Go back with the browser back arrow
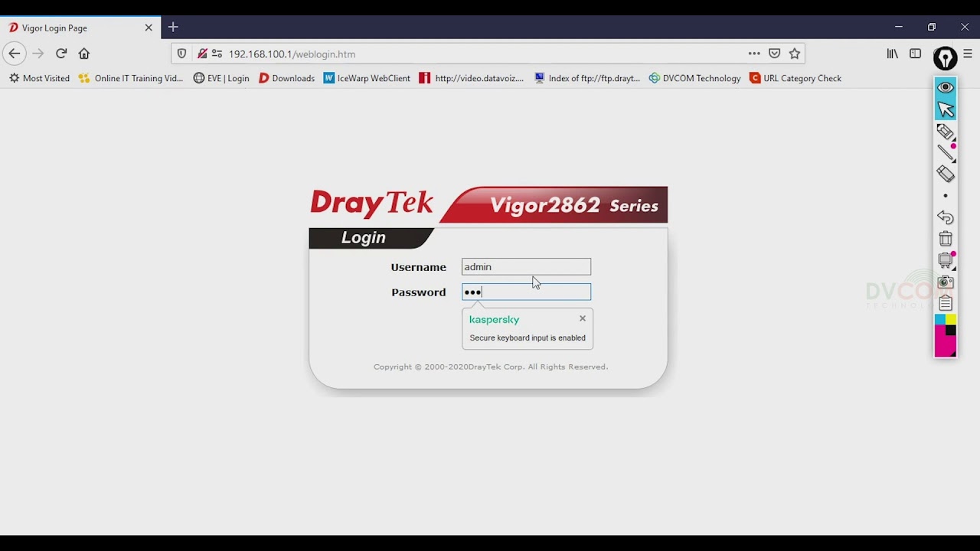This screenshot has width=980, height=551. coord(14,54)
